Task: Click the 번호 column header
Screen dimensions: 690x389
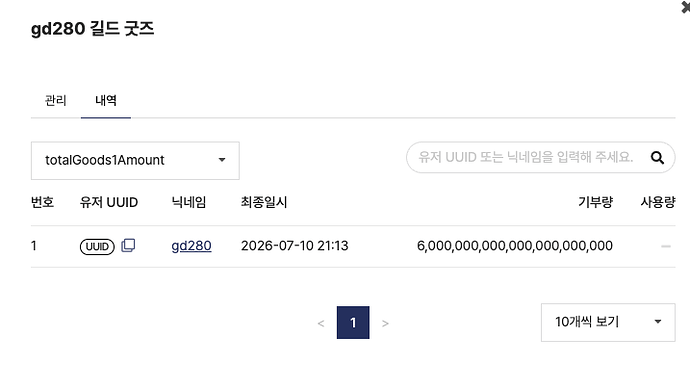Action: [42, 202]
